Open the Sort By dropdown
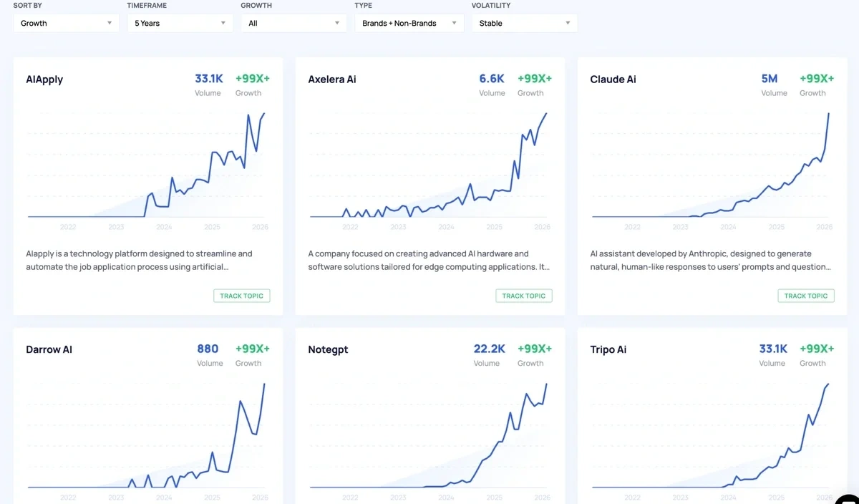 (64, 23)
